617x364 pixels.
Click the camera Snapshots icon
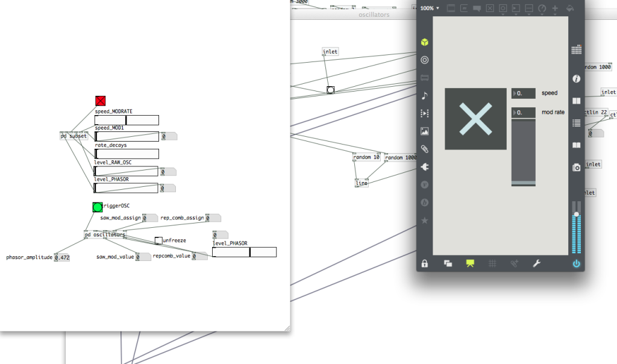click(x=576, y=167)
